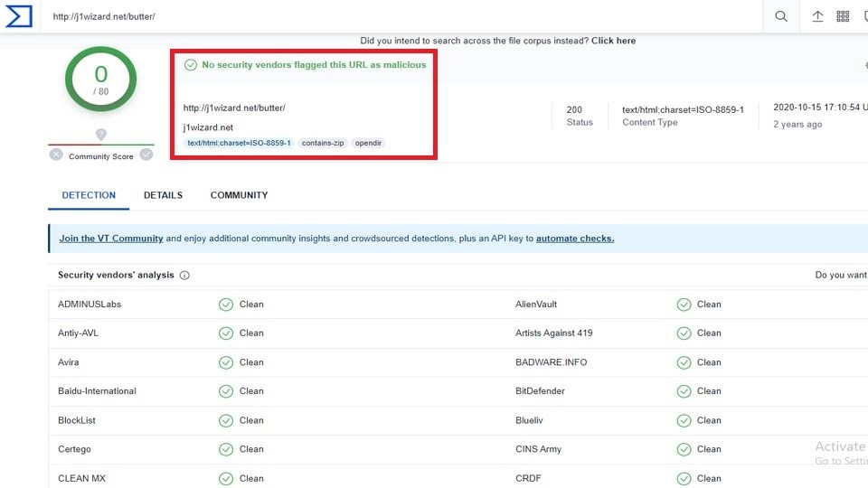Click the info icon next to Security vendors' analysis
This screenshot has height=488, width=868.
tap(184, 275)
